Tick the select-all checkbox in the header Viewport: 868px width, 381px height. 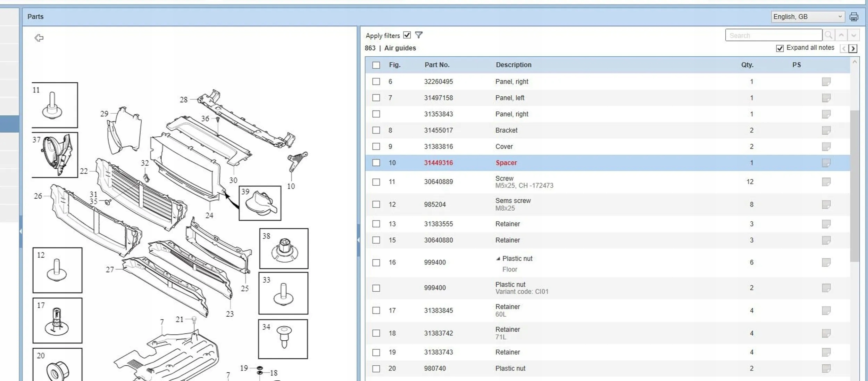coord(376,65)
